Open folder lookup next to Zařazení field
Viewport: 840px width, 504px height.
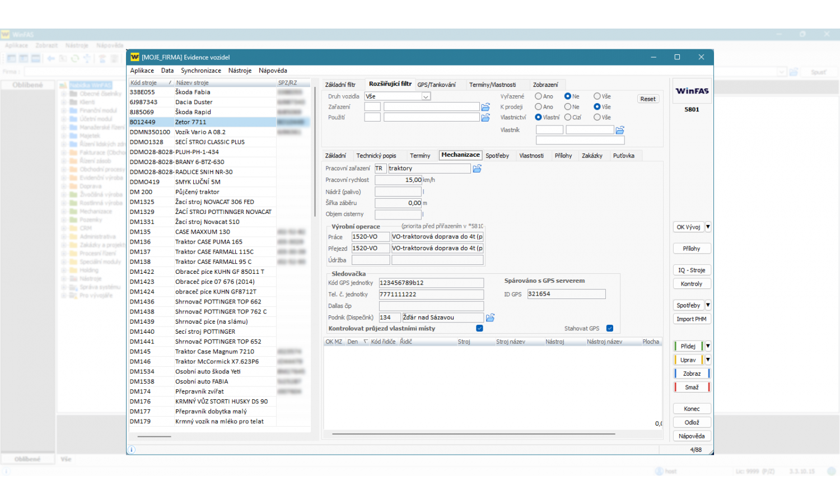coord(486,107)
